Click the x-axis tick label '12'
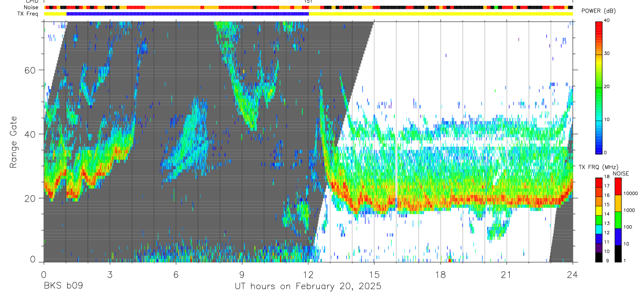Image resolution: width=644 pixels, height=297 pixels. (x=308, y=274)
